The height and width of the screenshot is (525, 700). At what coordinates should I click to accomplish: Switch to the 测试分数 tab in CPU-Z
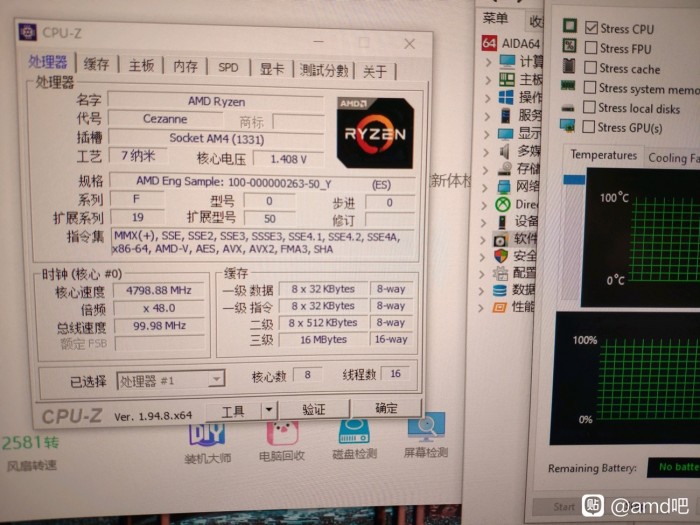tap(324, 70)
